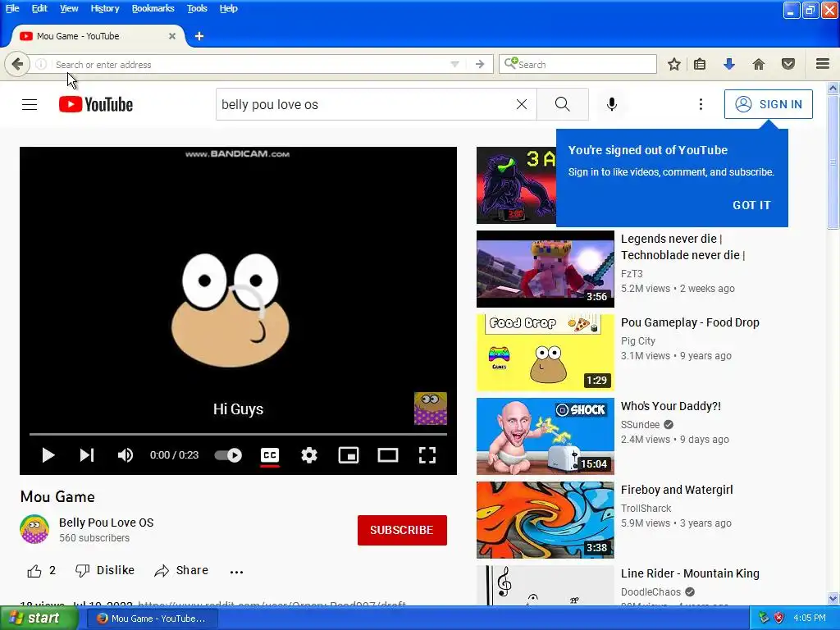
Task: Open the History menu
Action: point(104,8)
